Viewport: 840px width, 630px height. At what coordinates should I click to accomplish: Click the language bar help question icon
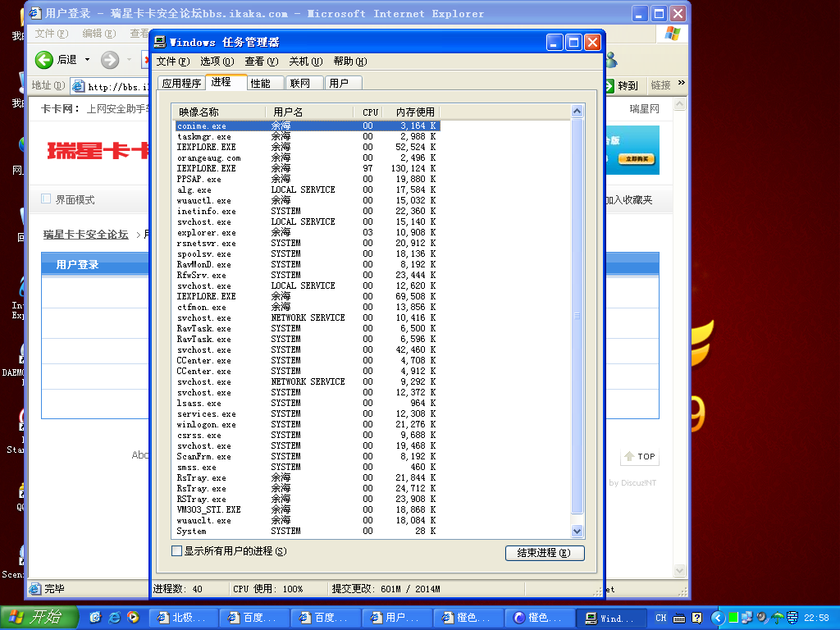[697, 618]
